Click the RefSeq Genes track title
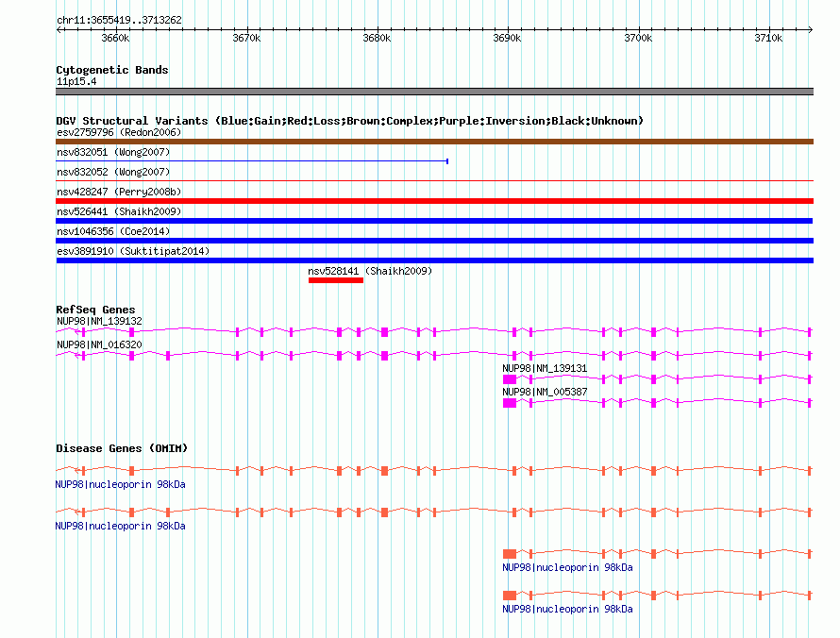840x638 pixels. pyautogui.click(x=95, y=310)
